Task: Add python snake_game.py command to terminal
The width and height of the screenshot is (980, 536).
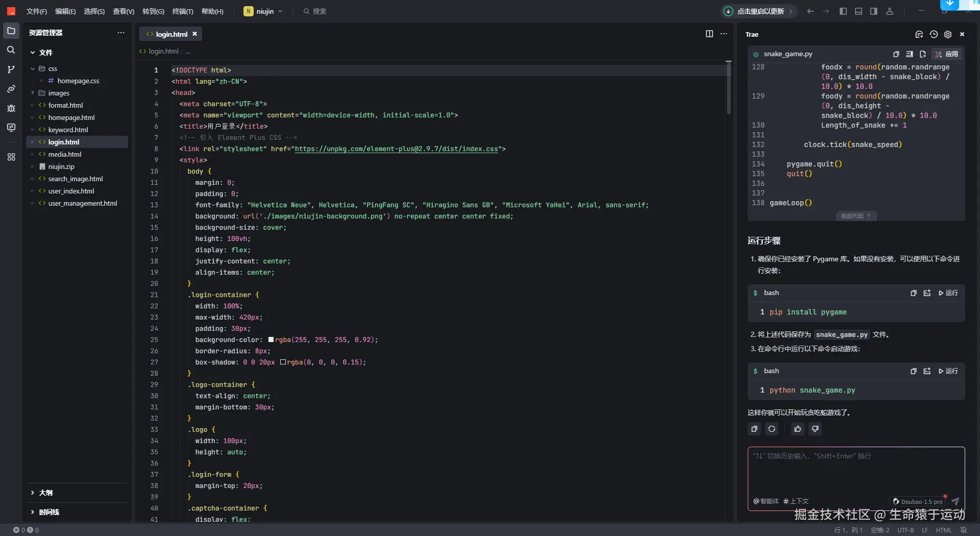Action: [927, 371]
